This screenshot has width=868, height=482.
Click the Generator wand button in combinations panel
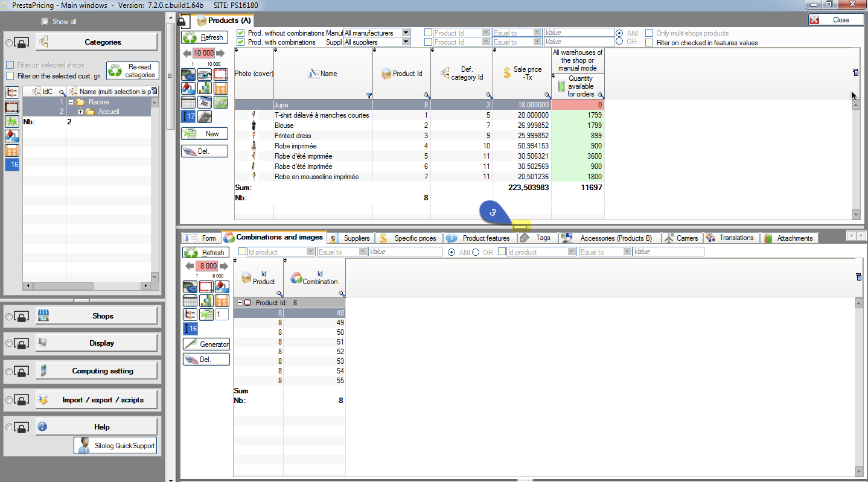(206, 344)
